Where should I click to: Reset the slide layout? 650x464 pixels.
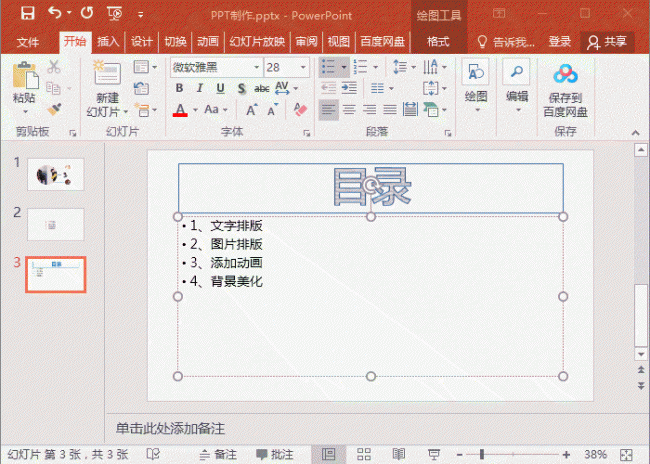(x=141, y=88)
